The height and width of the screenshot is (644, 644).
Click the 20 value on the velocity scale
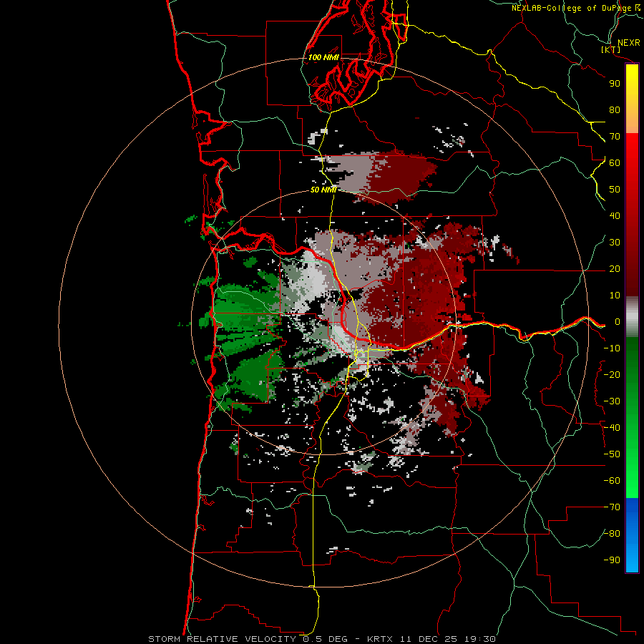tap(615, 269)
